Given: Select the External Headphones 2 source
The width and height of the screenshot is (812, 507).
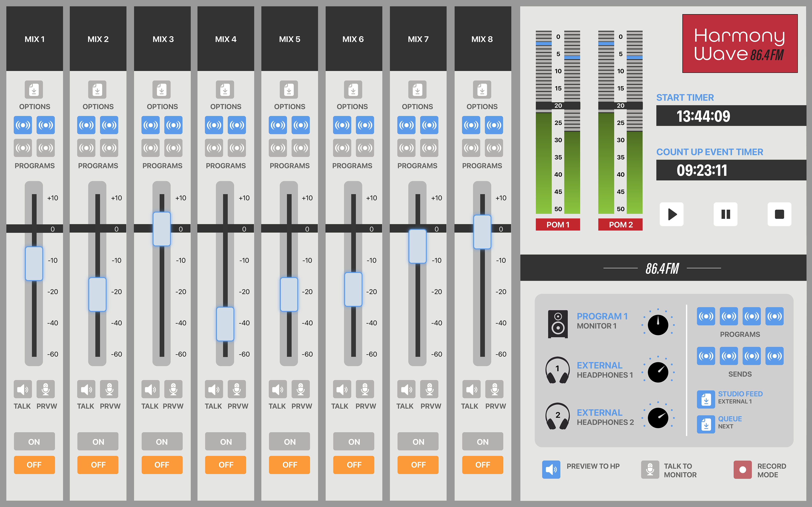Looking at the screenshot, I should (x=605, y=417).
